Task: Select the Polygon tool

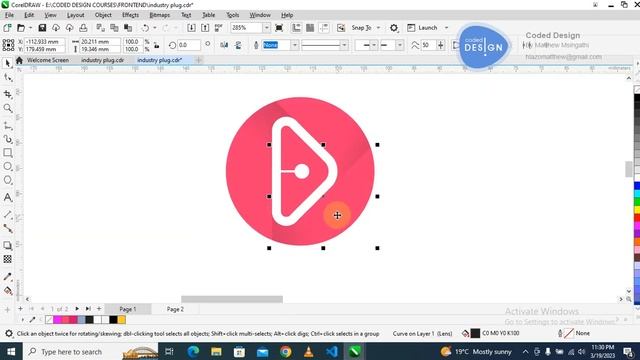Action: coord(8,180)
